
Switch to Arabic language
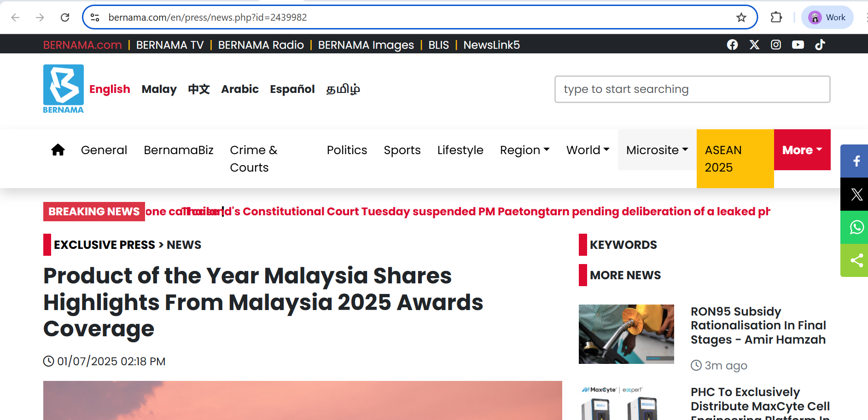(x=240, y=89)
